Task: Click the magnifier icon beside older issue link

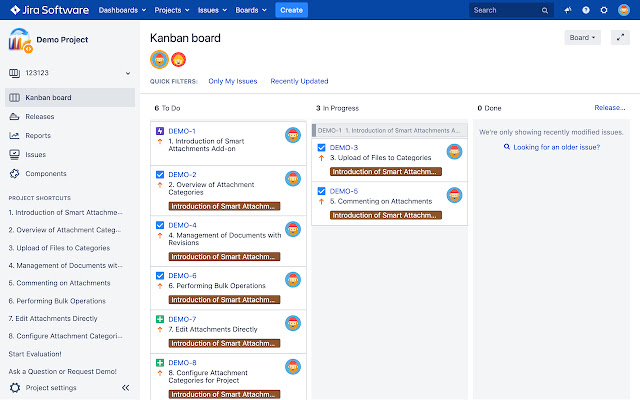Action: point(507,147)
